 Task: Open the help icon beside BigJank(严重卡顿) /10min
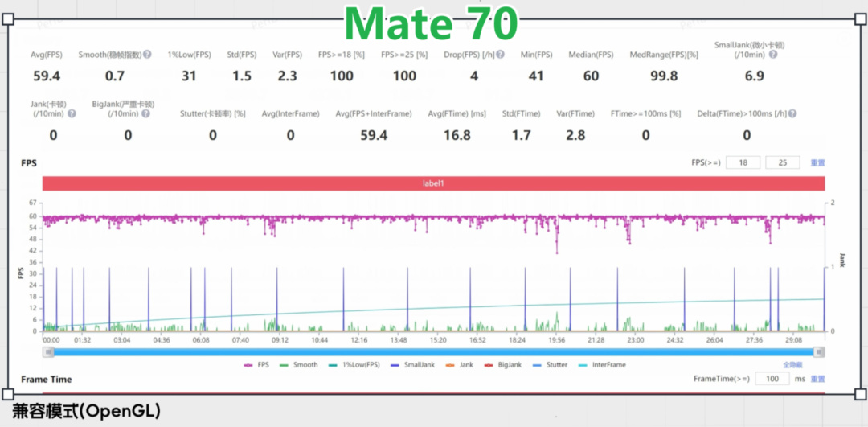145,113
